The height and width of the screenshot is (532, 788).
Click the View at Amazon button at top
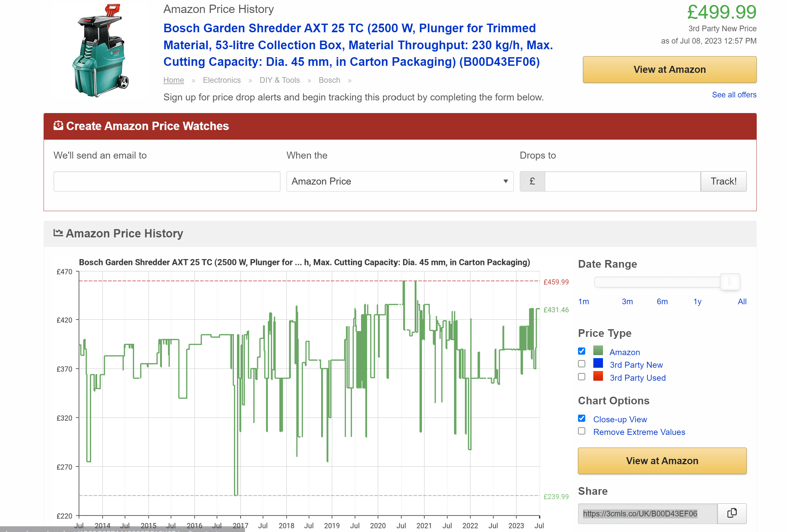coord(669,69)
